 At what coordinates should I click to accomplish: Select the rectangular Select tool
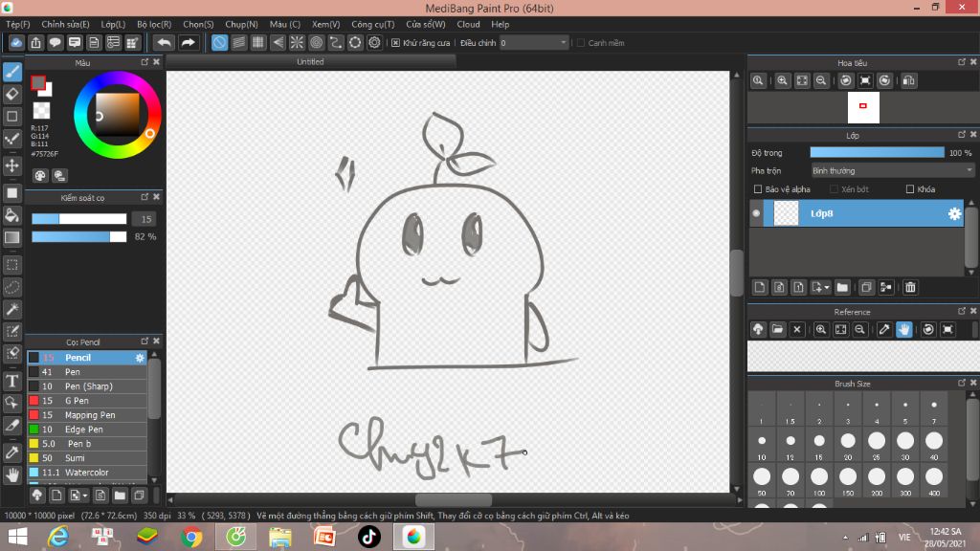[11, 265]
